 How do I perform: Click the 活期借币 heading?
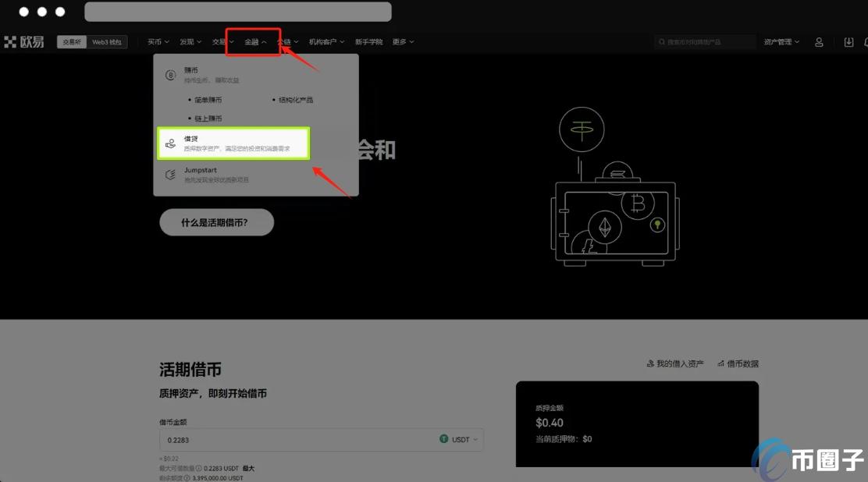click(190, 370)
